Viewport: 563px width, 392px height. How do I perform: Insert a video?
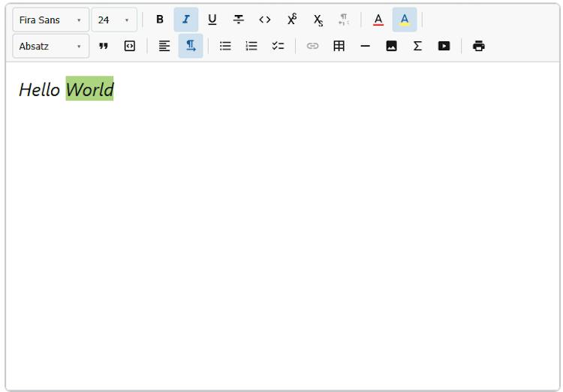pos(444,46)
